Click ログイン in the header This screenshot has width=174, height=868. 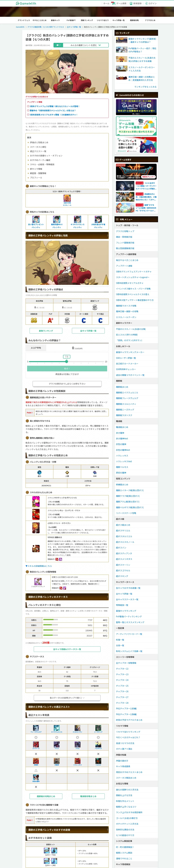tap(151, 3)
